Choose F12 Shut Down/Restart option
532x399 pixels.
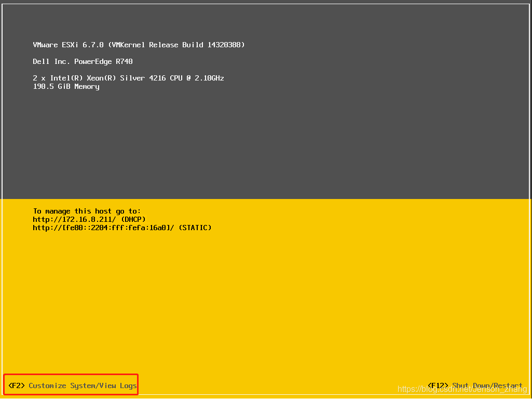(x=475, y=386)
